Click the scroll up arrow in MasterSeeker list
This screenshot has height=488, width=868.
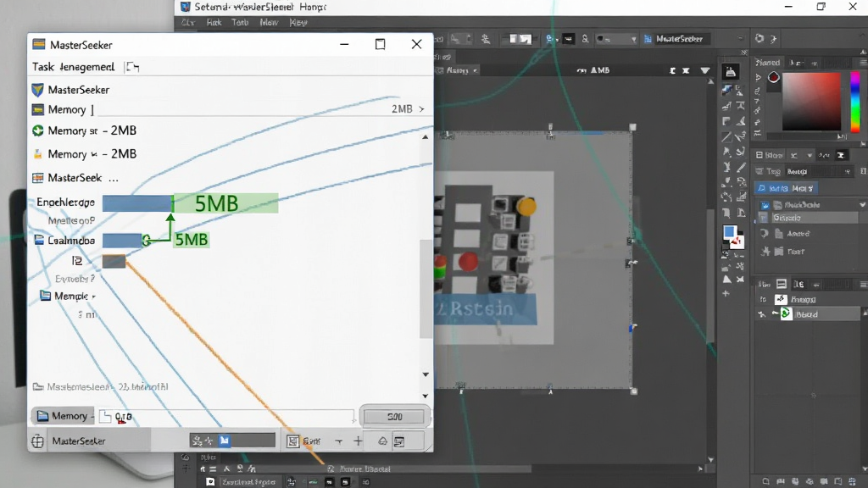tap(426, 136)
